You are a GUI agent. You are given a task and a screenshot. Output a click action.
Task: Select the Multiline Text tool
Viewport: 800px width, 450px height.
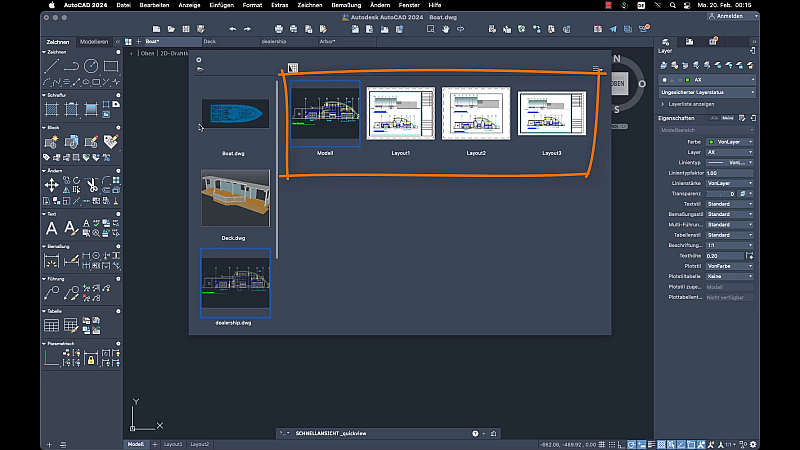tap(51, 228)
